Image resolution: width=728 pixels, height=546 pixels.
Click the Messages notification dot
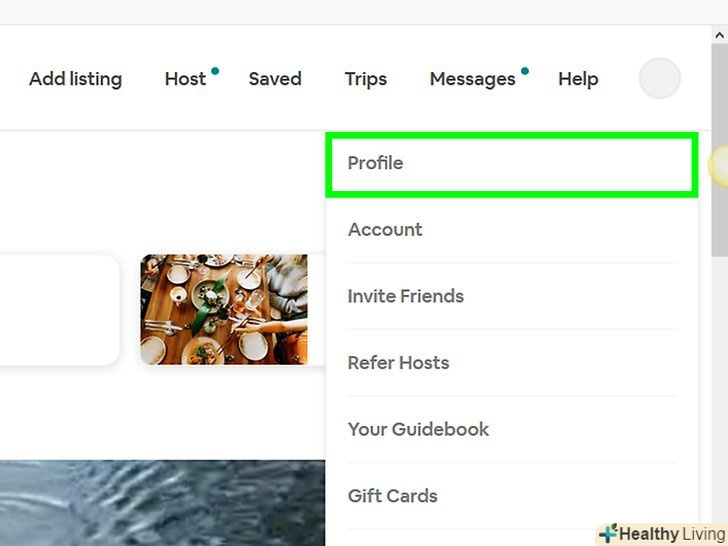[525, 71]
